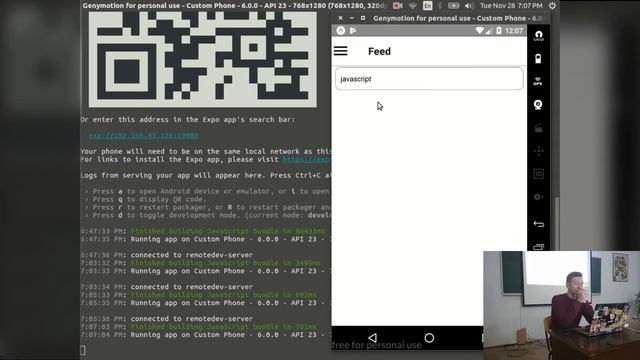Click the Tue Nov 28 7:07 PM clock
Viewport: 640px width, 360px height.
511,6
